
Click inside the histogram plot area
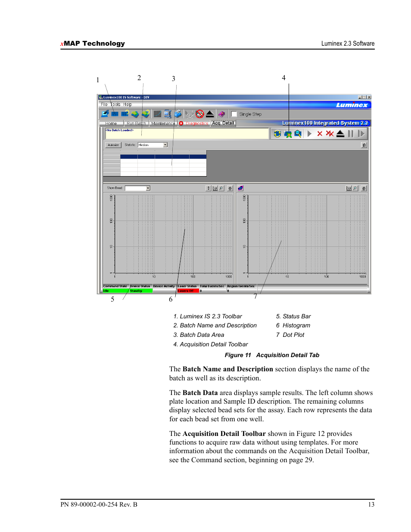click(174, 234)
